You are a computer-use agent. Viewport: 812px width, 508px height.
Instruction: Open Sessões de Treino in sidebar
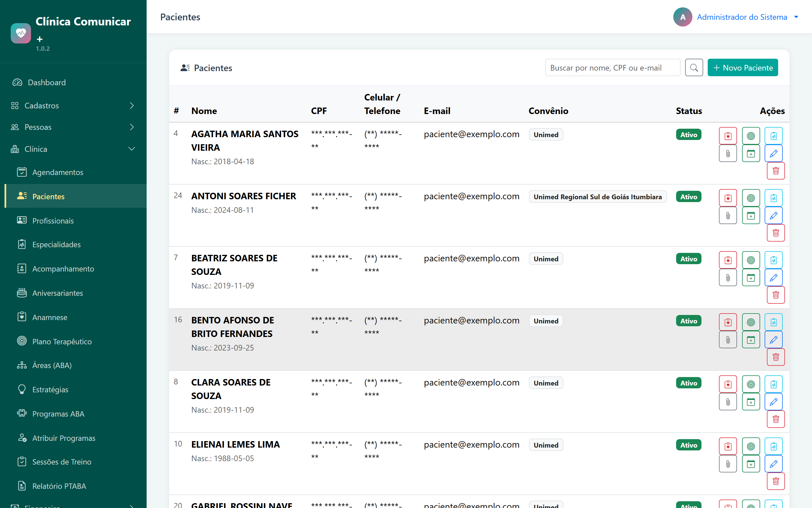(76, 462)
